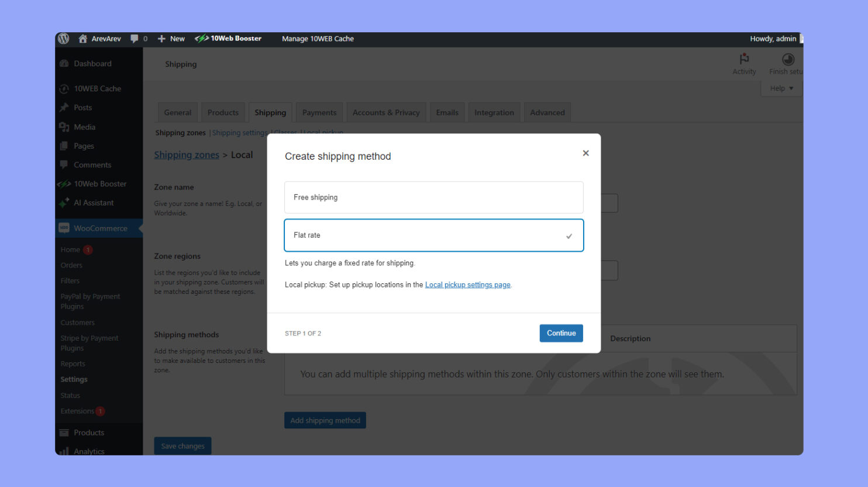Click the Finish setup pie-chart icon
The image size is (868, 487).
[788, 59]
